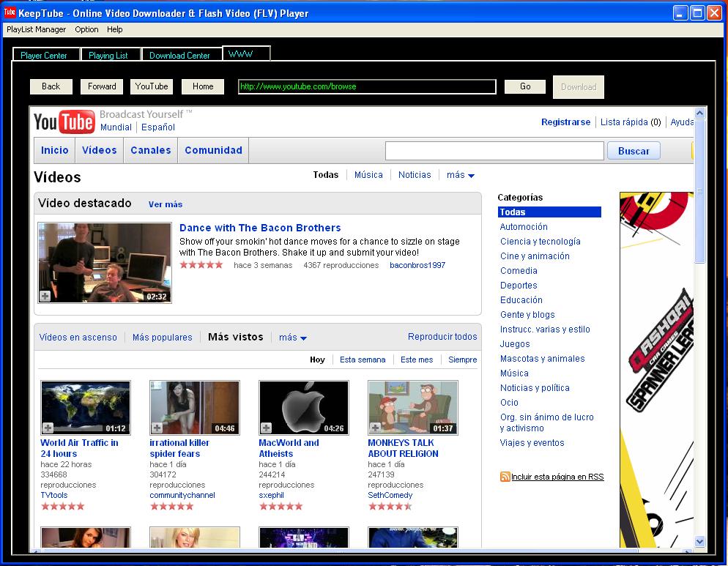Expand the 'más' dropdown next to Noticias
The width and height of the screenshot is (728, 566).
[x=460, y=175]
